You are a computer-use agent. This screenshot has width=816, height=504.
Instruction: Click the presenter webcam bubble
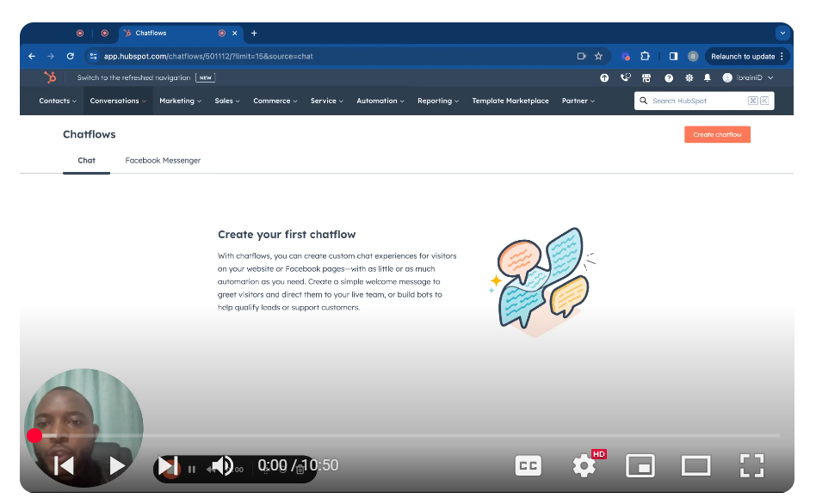pos(83,428)
